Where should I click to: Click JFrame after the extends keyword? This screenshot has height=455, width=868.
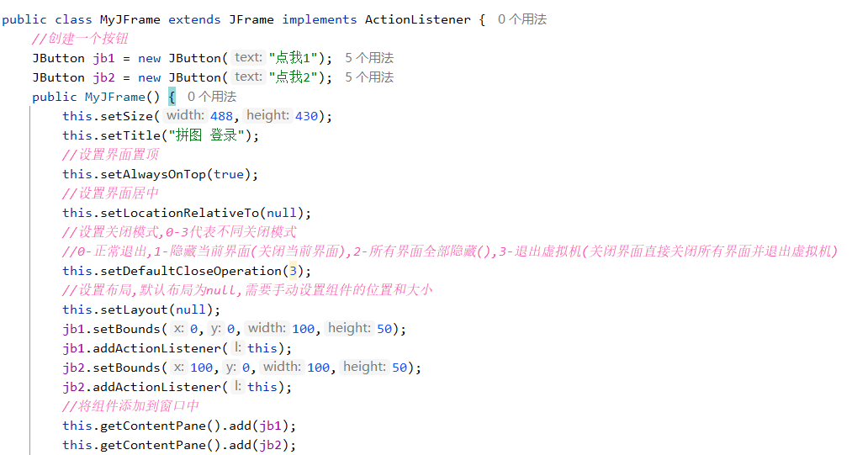(x=251, y=19)
